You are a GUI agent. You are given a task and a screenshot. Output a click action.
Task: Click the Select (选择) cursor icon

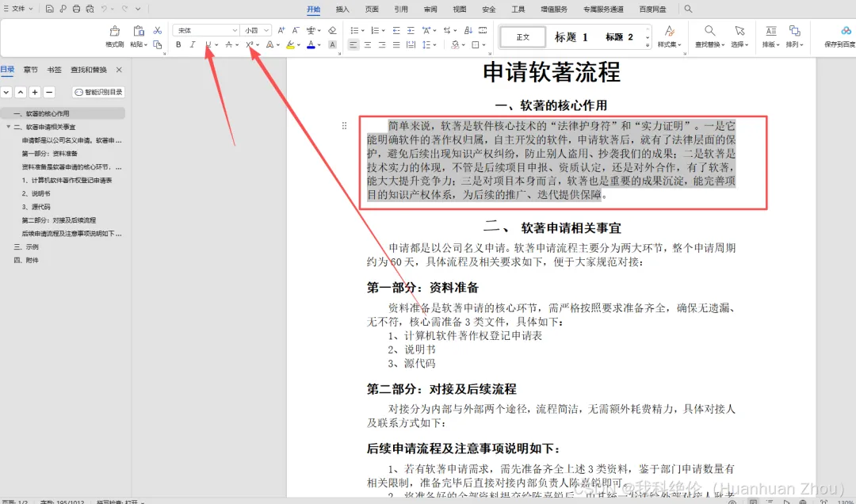739,31
